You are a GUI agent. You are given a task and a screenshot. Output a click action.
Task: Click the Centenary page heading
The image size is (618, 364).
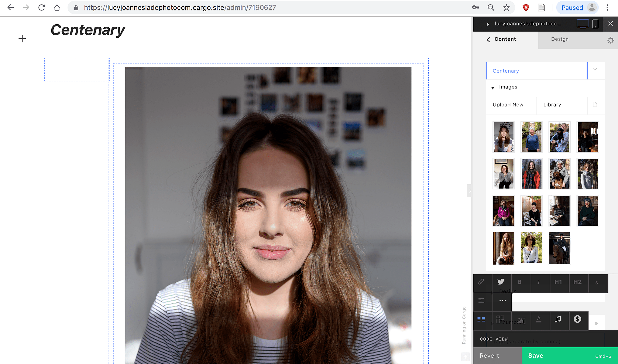coord(88,30)
